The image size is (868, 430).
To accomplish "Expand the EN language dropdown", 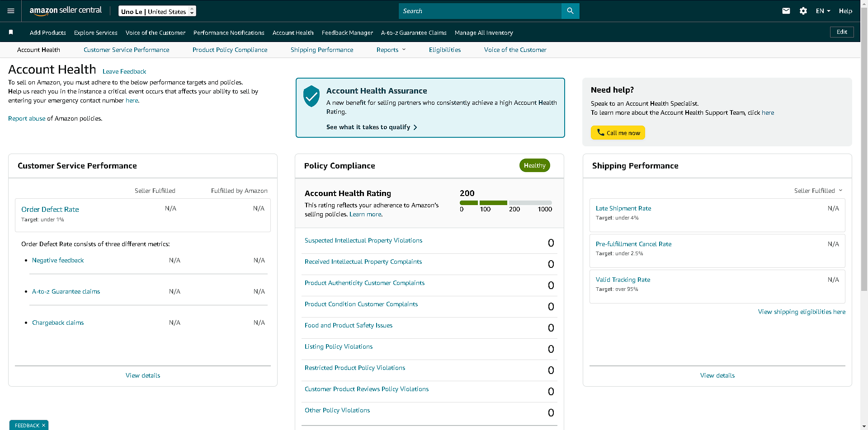I will [x=823, y=11].
